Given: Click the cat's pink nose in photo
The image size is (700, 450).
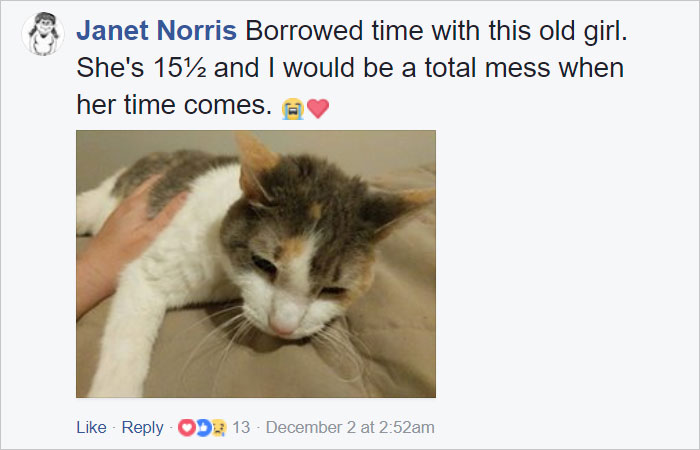Looking at the screenshot, I should [284, 327].
